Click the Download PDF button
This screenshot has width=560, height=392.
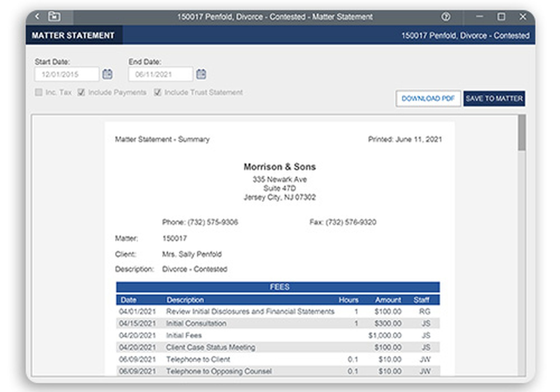pos(428,99)
